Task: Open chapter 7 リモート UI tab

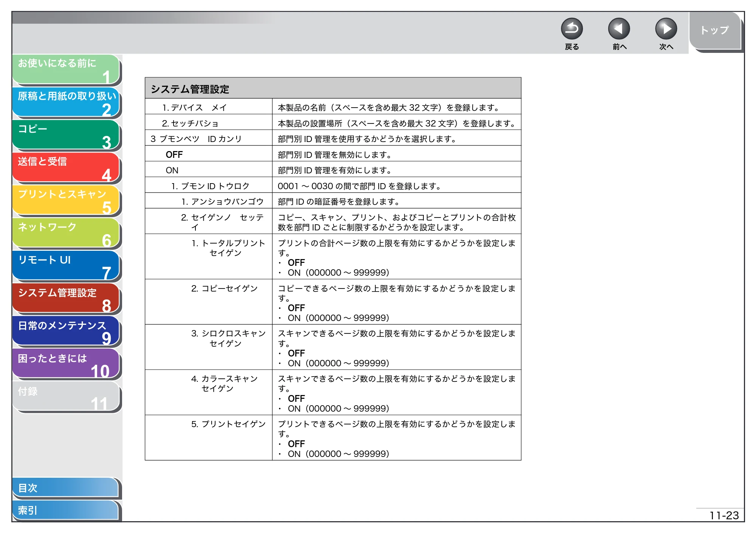Action: point(66,266)
